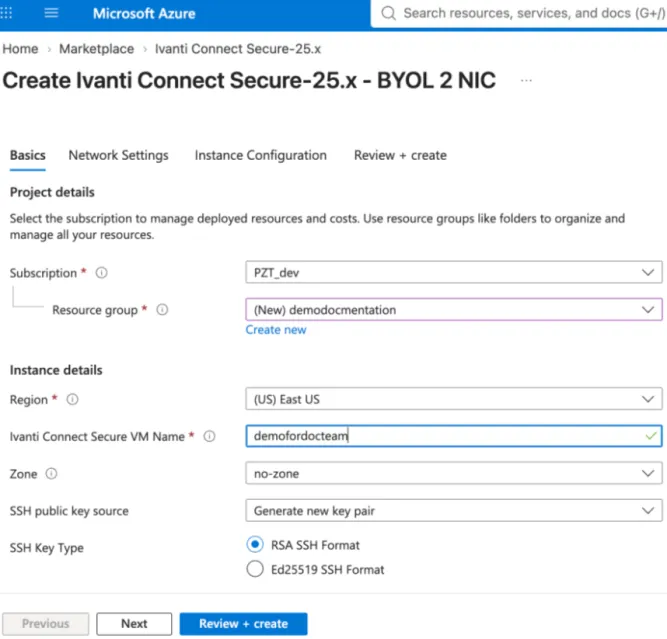
Task: Show info tooltip for Region
Action: (x=72, y=399)
